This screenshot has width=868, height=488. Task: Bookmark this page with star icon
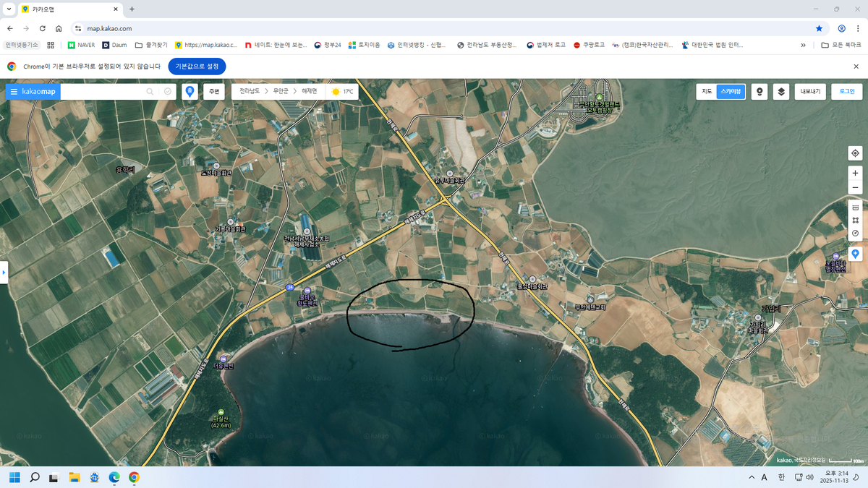click(x=819, y=28)
